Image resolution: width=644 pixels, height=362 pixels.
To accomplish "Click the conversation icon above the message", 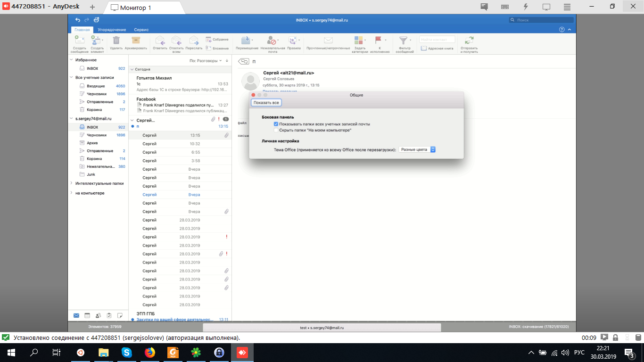I will [x=243, y=61].
